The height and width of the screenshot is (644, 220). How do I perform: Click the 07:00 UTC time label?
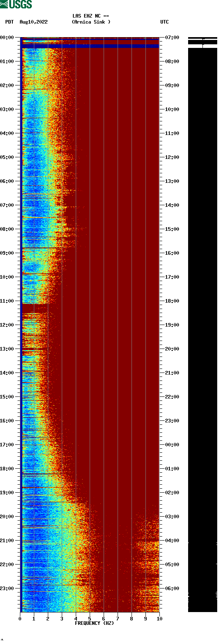click(x=172, y=38)
